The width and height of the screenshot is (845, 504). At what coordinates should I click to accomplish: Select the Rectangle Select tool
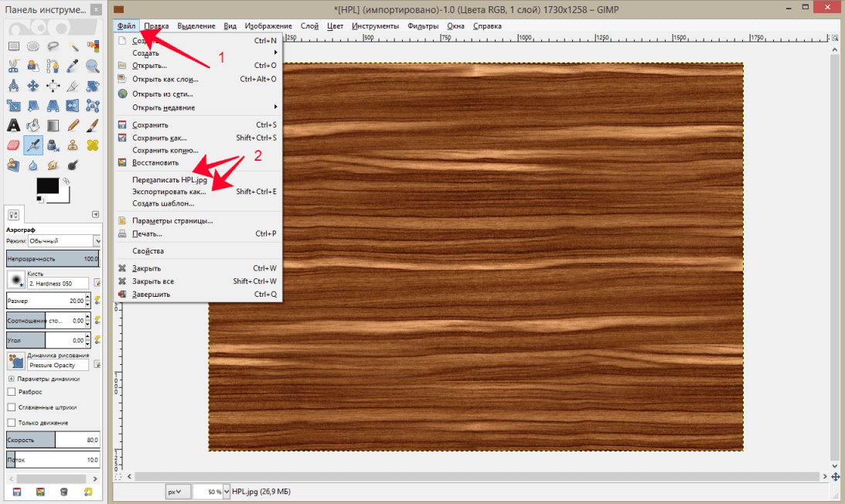coord(13,46)
